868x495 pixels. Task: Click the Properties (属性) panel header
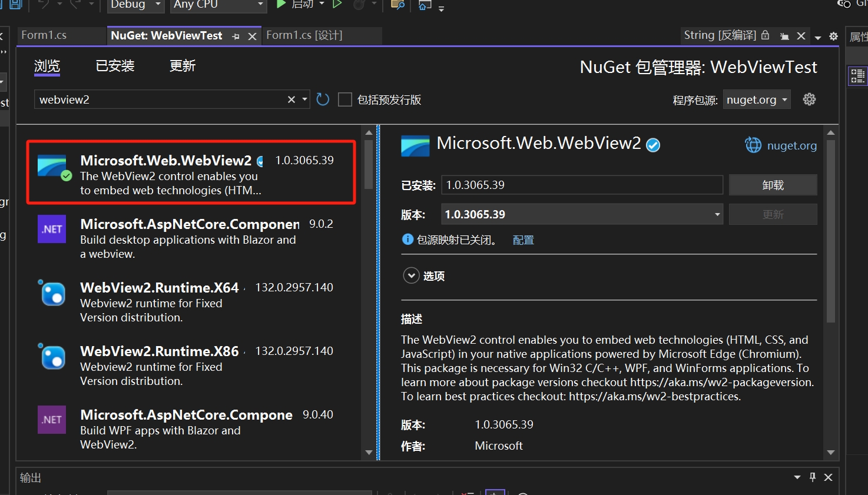(x=857, y=37)
